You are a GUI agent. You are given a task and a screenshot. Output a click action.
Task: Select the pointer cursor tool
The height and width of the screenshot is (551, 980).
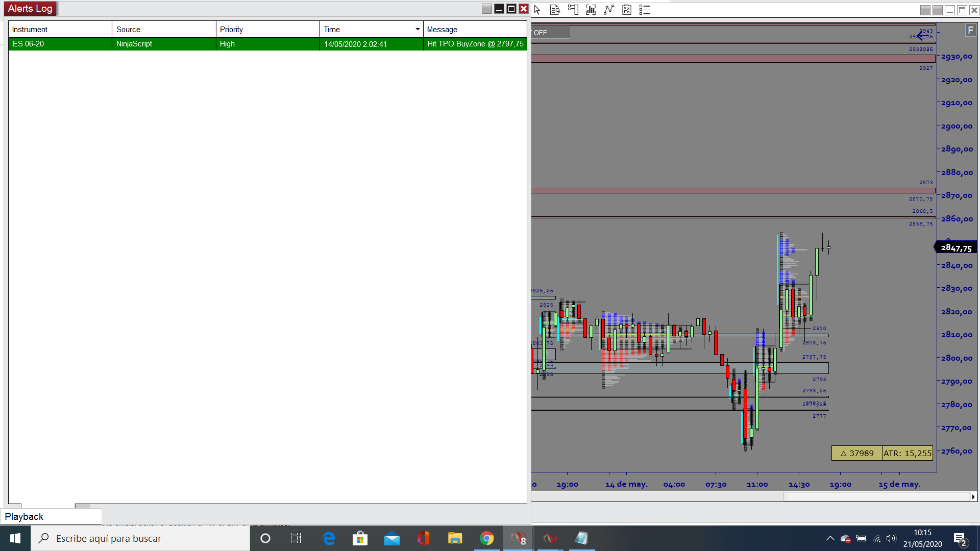tap(537, 10)
